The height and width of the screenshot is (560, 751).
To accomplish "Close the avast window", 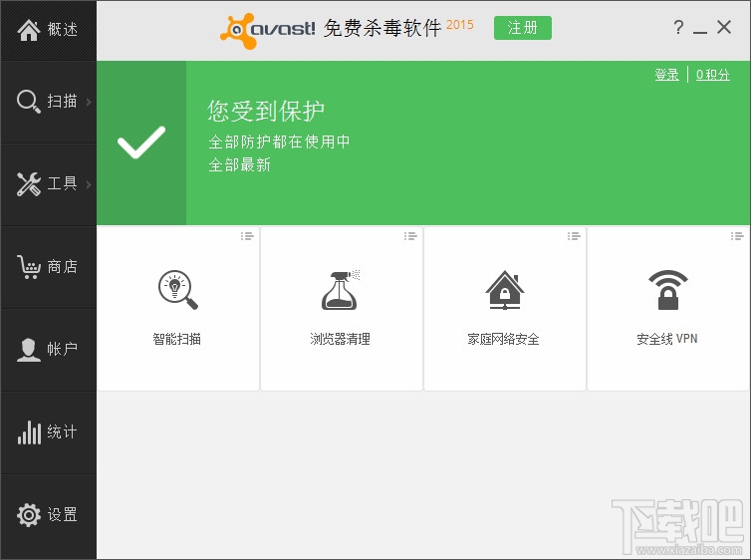I will (x=724, y=27).
